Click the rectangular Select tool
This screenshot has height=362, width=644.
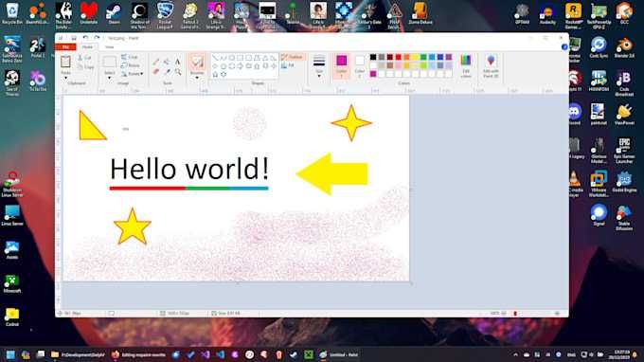pyautogui.click(x=110, y=62)
